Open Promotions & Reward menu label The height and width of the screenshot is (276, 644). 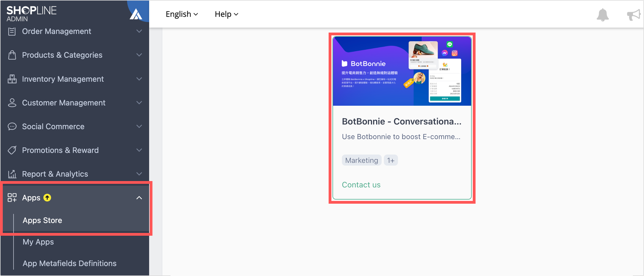click(x=60, y=150)
